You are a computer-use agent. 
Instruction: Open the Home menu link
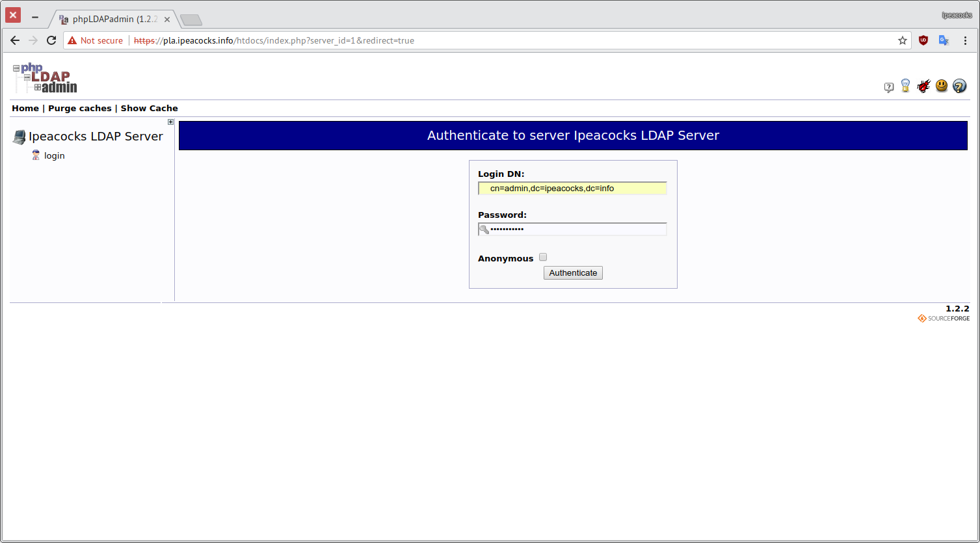pos(25,108)
